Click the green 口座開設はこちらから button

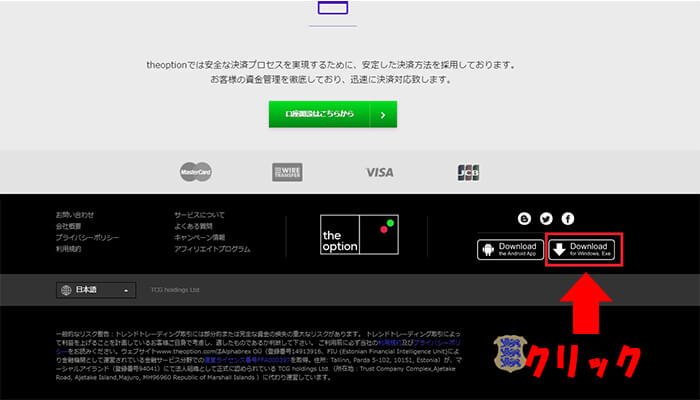pyautogui.click(x=333, y=114)
